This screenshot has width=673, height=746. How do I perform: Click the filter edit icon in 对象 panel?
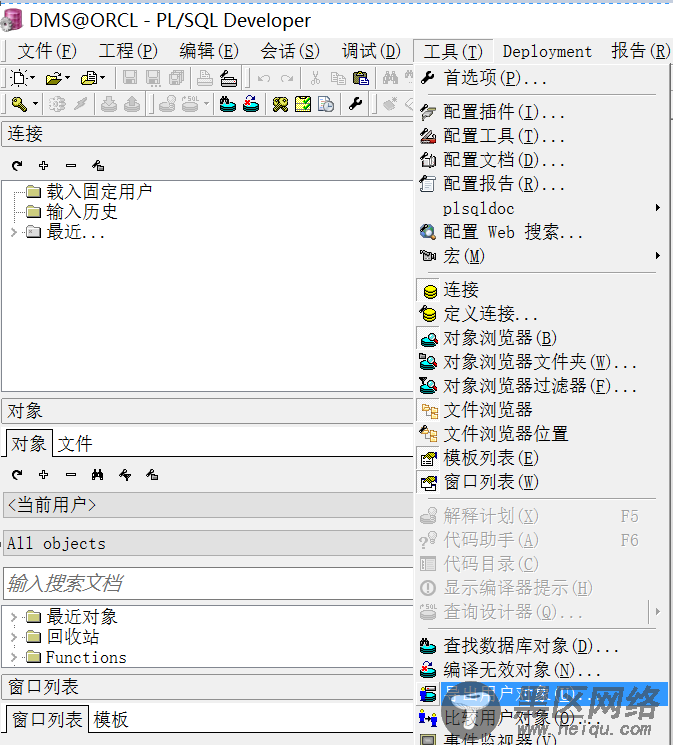125,474
